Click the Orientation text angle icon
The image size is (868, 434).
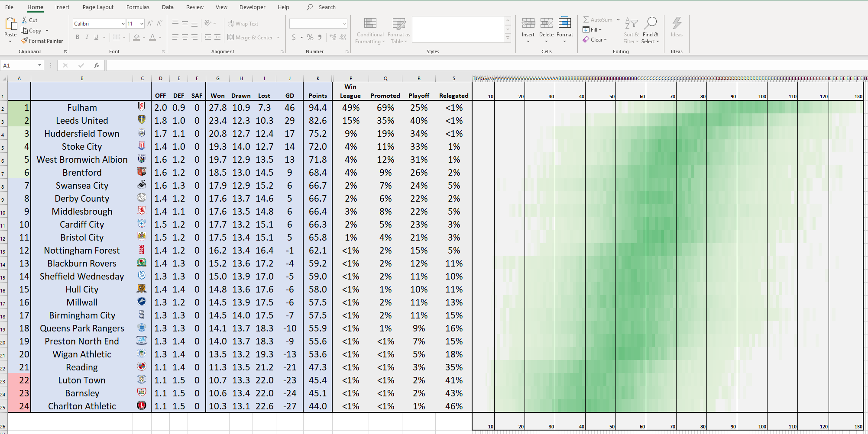pos(208,23)
